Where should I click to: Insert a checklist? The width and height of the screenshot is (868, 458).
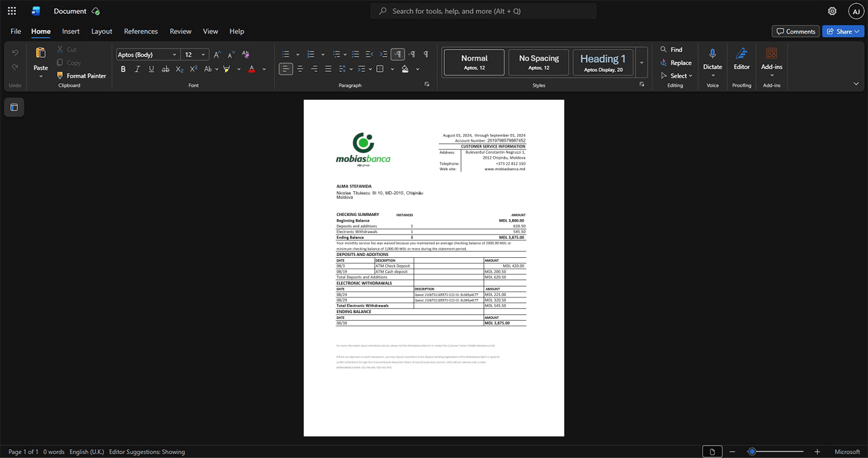click(x=356, y=55)
